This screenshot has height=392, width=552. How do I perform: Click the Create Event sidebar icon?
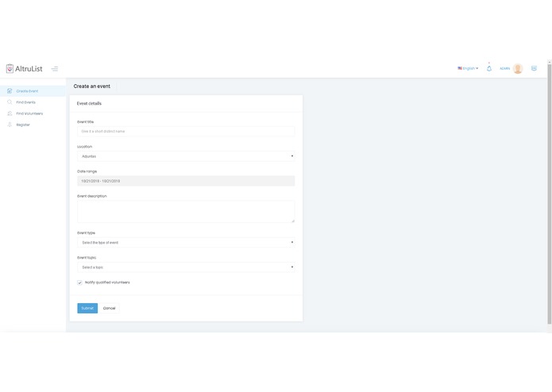coord(10,91)
